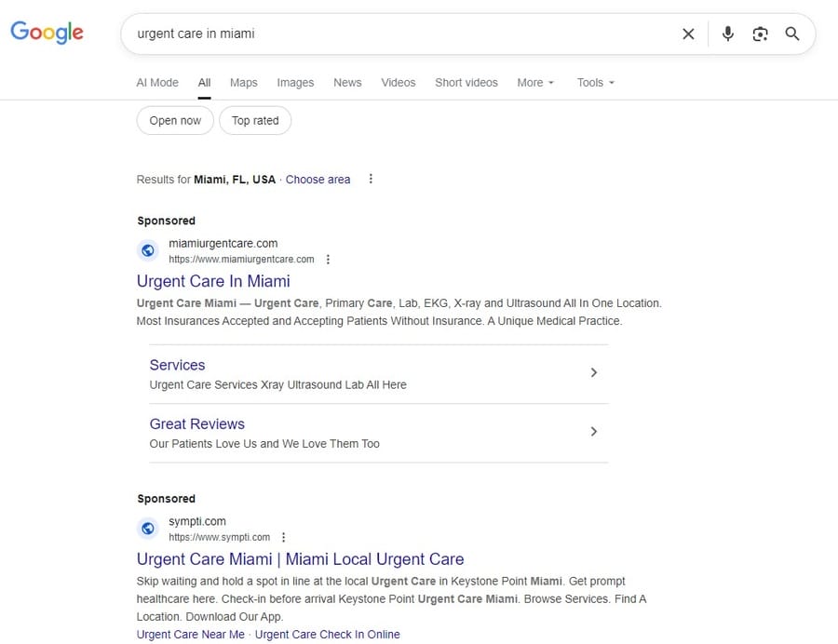Toggle the Open now filter chip

[175, 120]
